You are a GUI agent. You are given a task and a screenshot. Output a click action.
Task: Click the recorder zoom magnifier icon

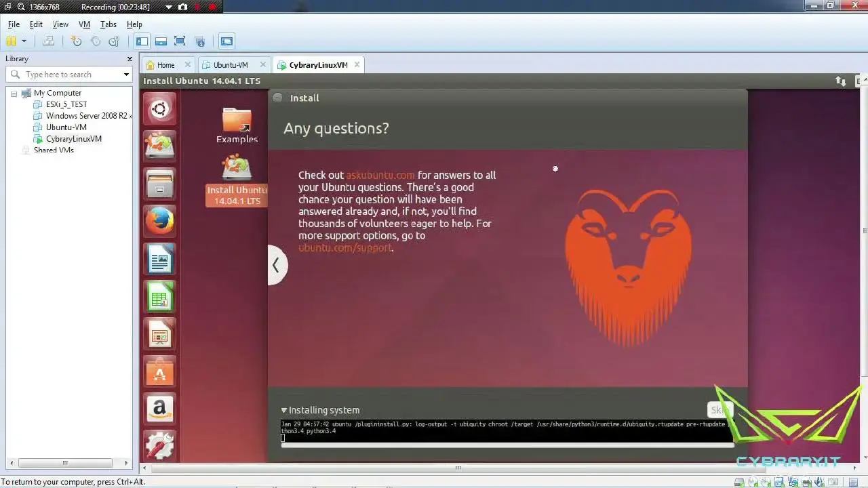pos(22,7)
